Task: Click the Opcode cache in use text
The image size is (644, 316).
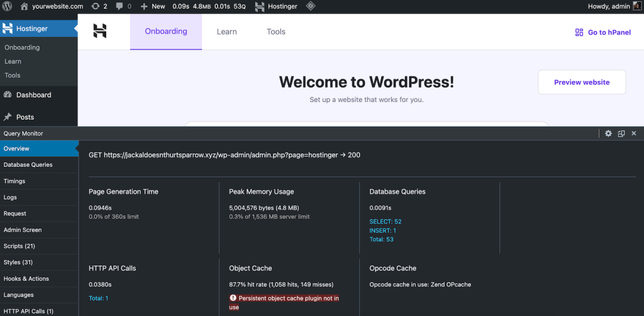Action: [x=420, y=285]
